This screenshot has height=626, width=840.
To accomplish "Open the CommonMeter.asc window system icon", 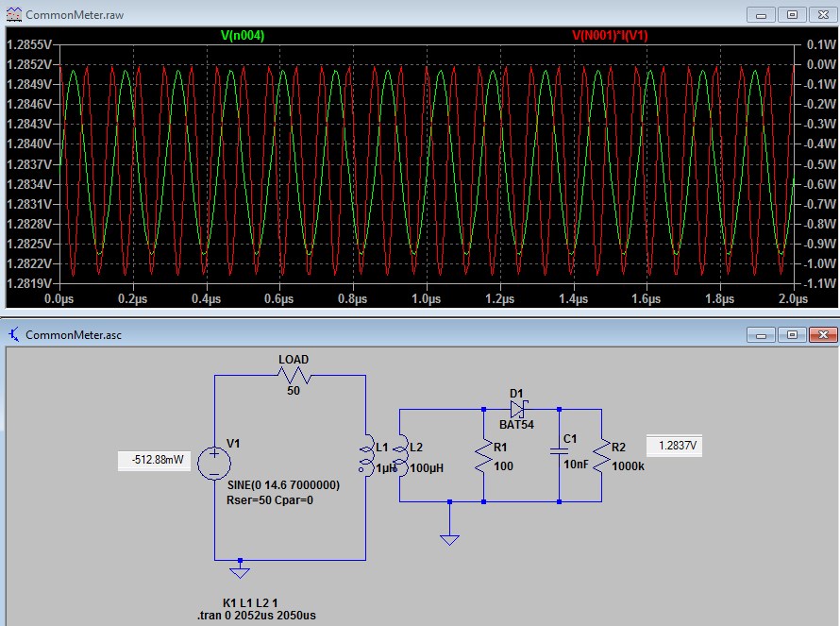I will (x=14, y=334).
